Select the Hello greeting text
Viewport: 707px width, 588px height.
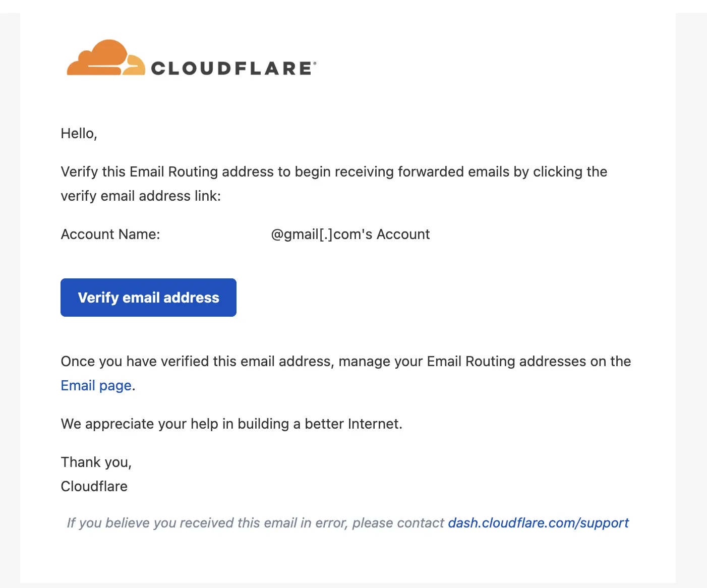(x=79, y=133)
